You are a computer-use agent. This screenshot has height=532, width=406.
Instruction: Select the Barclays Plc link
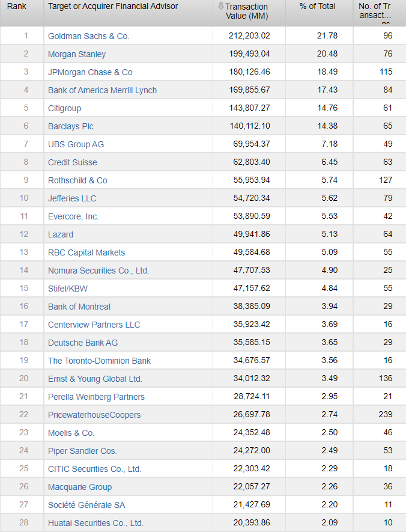71,126
